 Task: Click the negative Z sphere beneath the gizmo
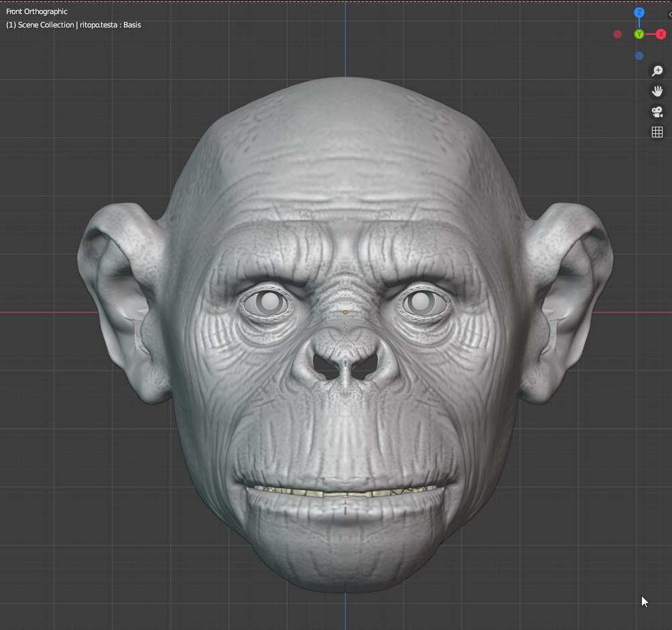639,56
